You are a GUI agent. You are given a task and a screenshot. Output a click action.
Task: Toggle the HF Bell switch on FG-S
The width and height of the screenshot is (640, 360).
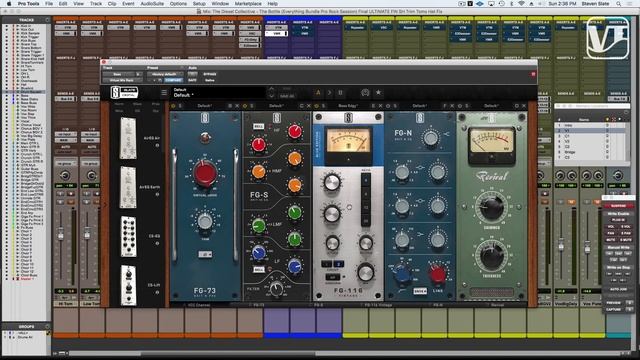pyautogui.click(x=258, y=127)
